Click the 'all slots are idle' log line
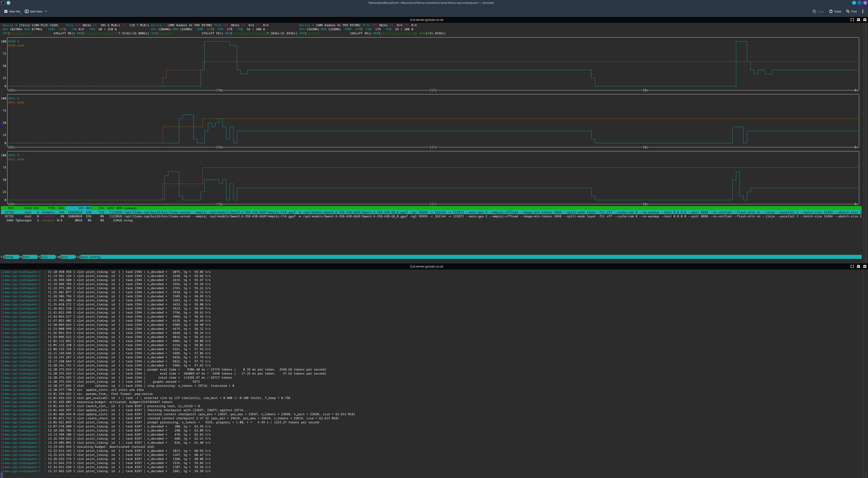 click(x=72, y=390)
